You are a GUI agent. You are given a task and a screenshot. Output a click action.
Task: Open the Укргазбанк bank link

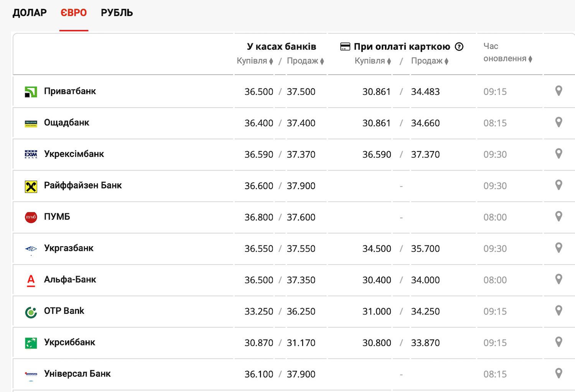(x=69, y=248)
